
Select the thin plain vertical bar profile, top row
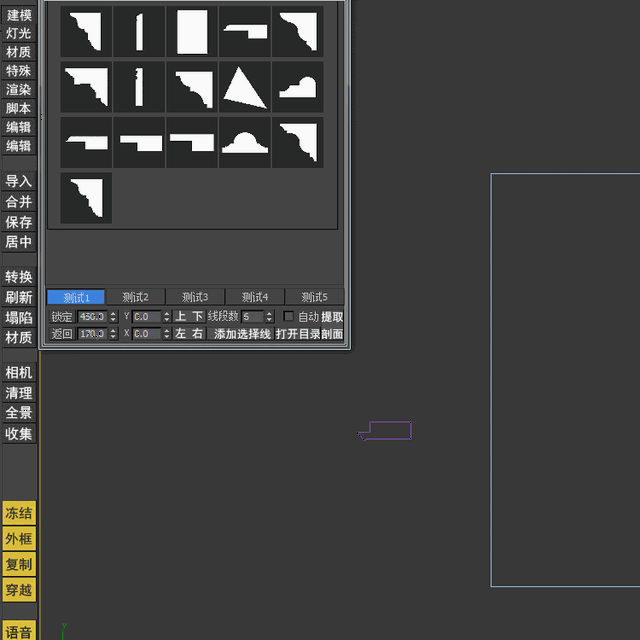[x=139, y=31]
